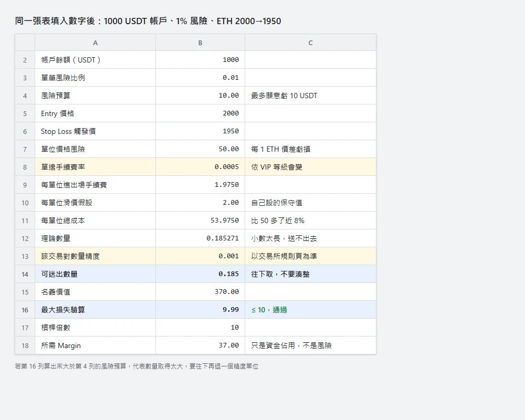Click max loss value 9.99
The image size is (525, 420).
click(200, 310)
